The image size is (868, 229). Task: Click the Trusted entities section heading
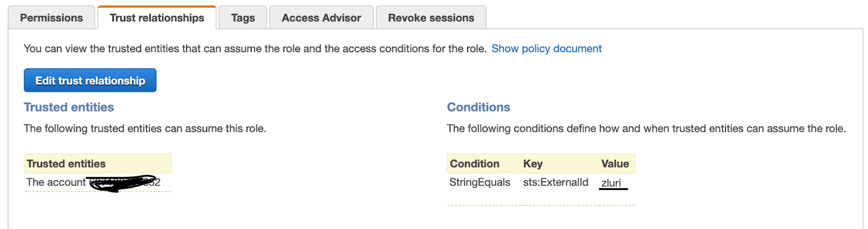click(x=69, y=107)
